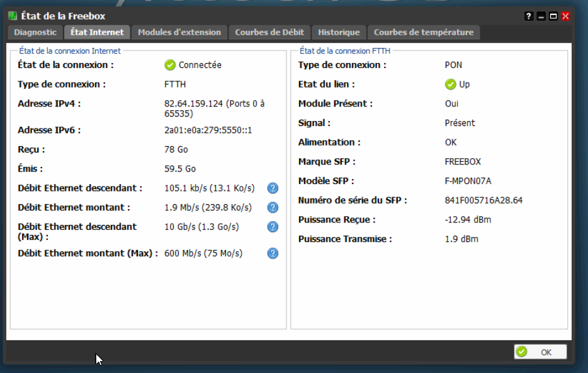
Task: Click help icon for Débit montant (Max)
Action: (273, 253)
